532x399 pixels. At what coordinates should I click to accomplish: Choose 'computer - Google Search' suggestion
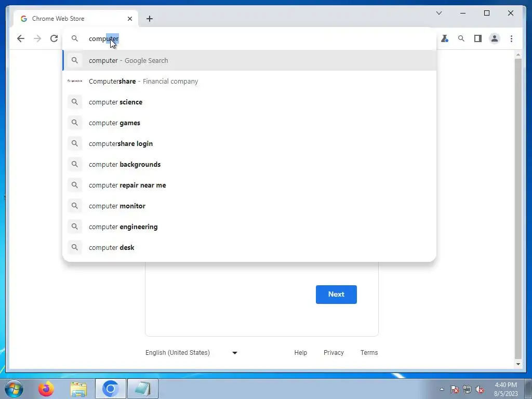point(249,60)
